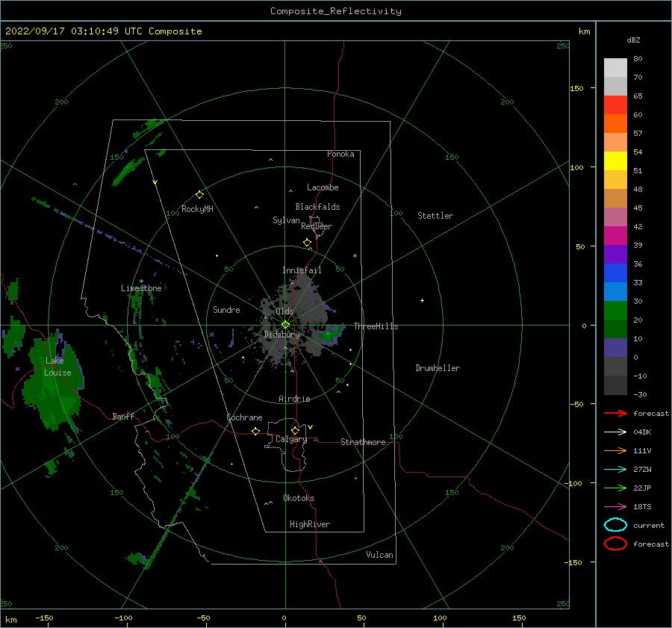Viewport: 672px width, 628px height.
Task: Click the yellow radar center marker near Olds
Action: (285, 325)
